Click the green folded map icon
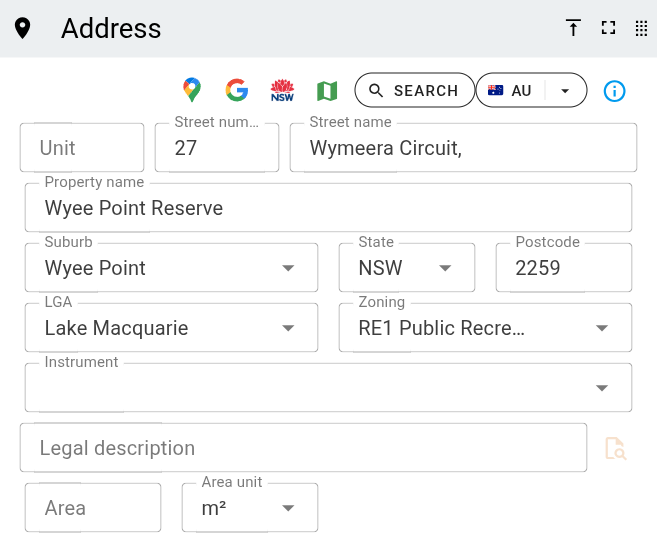Image resolution: width=657 pixels, height=547 pixels. point(327,91)
